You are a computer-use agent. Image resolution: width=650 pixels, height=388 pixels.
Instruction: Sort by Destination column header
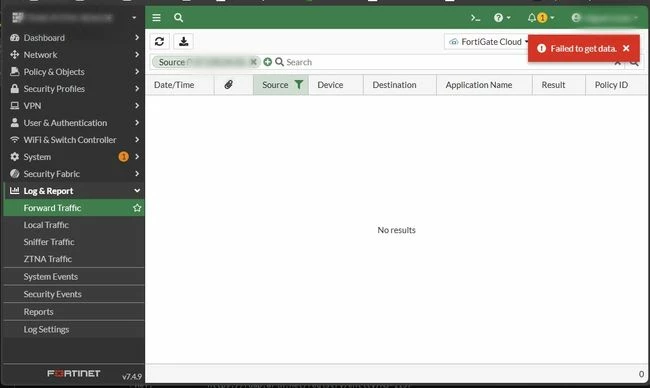coord(400,85)
